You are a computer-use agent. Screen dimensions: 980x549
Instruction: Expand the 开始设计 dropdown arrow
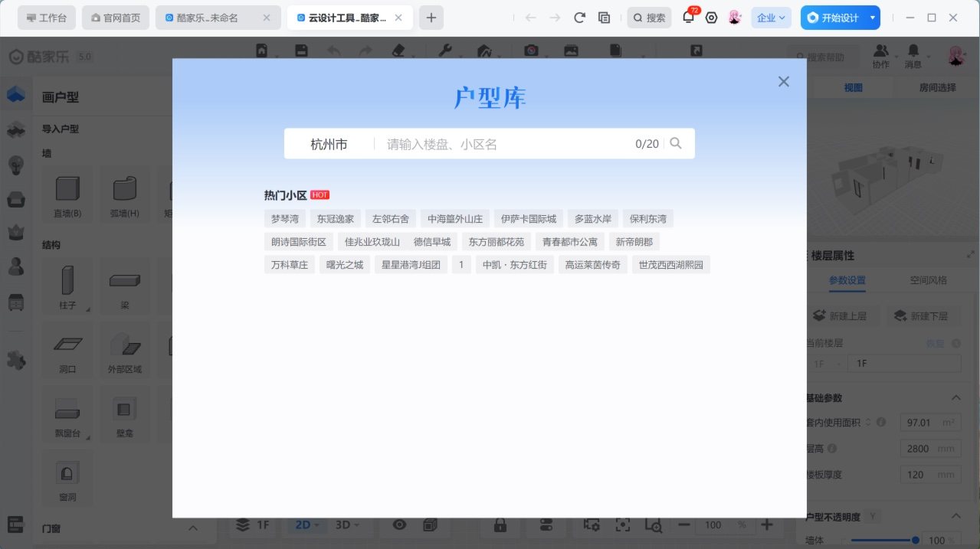(873, 18)
